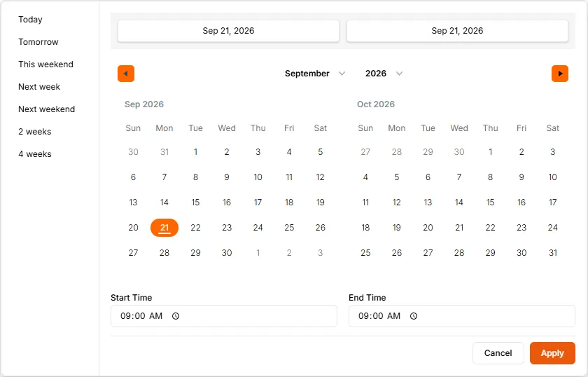Viewport: 588px width, 377px height.
Task: Apply the selected date range
Action: 552,353
